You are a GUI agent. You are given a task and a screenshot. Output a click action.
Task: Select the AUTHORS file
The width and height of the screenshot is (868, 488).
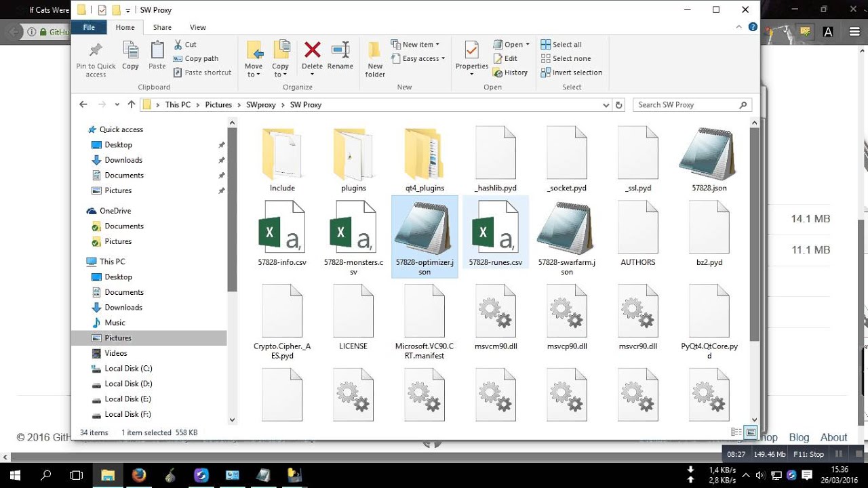[x=638, y=232]
